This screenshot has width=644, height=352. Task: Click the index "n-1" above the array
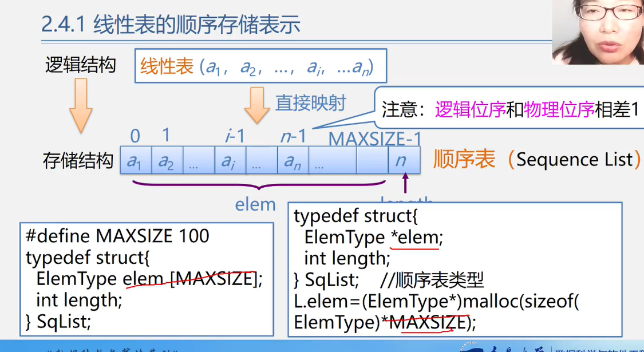pyautogui.click(x=293, y=136)
